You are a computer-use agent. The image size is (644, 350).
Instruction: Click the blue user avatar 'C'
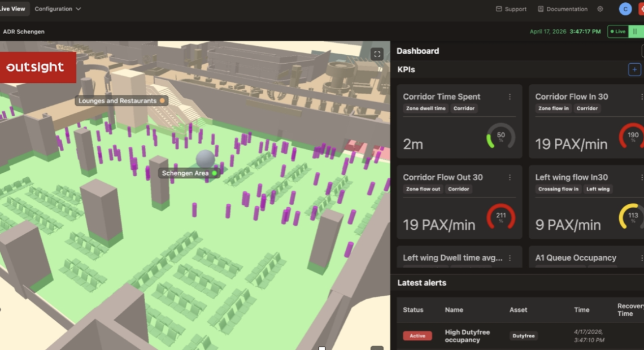coord(625,9)
